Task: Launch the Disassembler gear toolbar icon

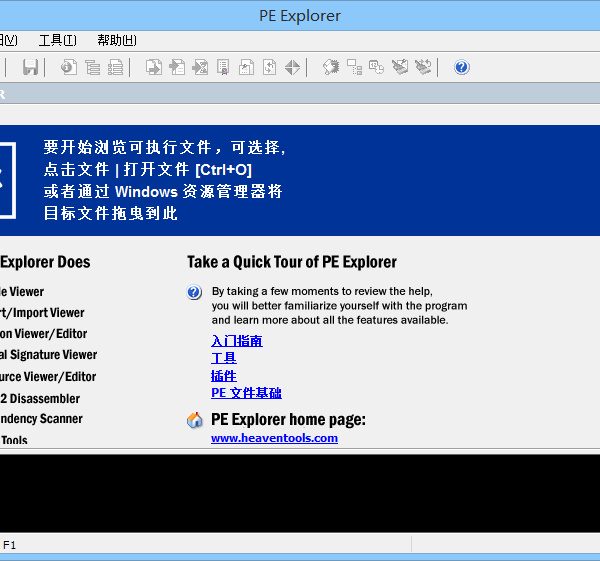Action: pos(330,67)
